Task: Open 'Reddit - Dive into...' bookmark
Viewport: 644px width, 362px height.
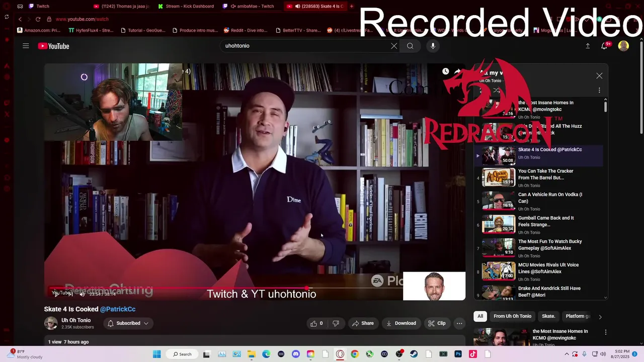Action: [x=246, y=30]
